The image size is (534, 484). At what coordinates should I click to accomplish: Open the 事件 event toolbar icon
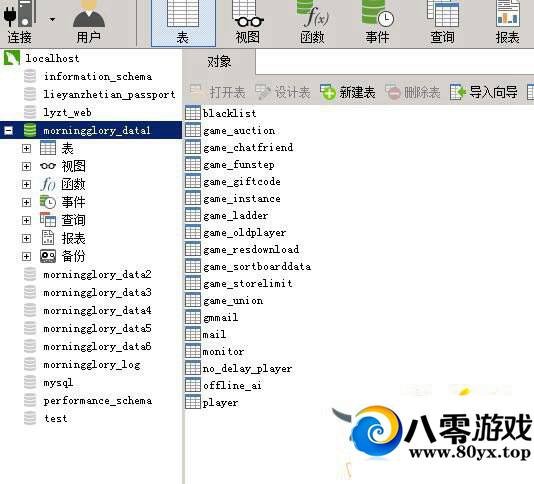click(x=377, y=22)
